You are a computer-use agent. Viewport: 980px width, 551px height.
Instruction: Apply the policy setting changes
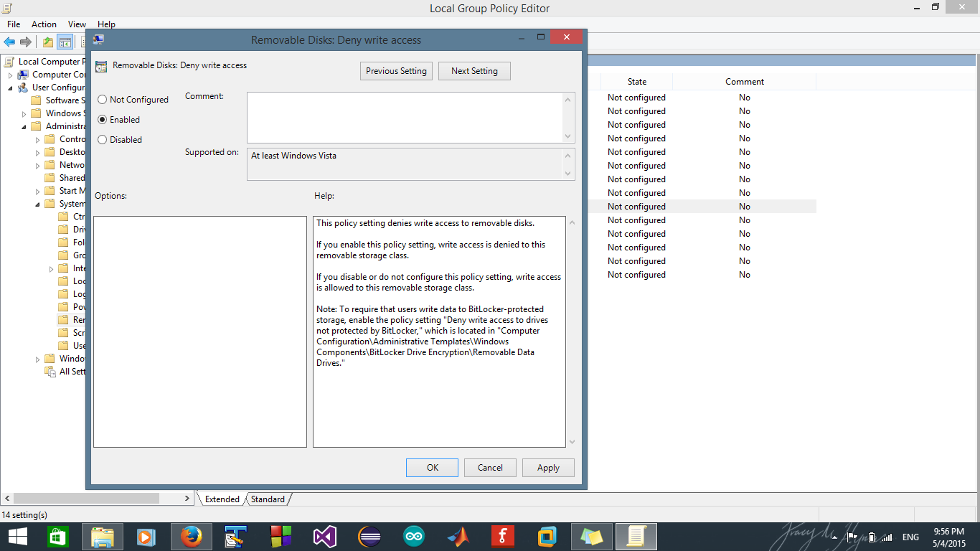548,467
